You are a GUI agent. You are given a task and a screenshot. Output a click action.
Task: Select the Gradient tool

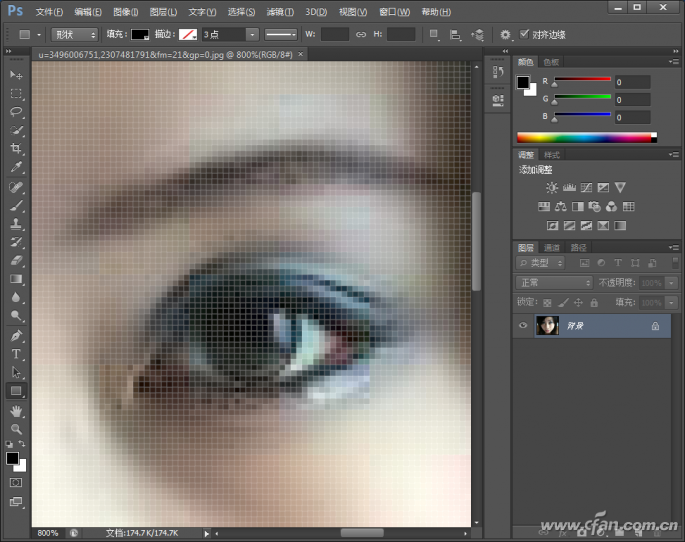(x=16, y=279)
